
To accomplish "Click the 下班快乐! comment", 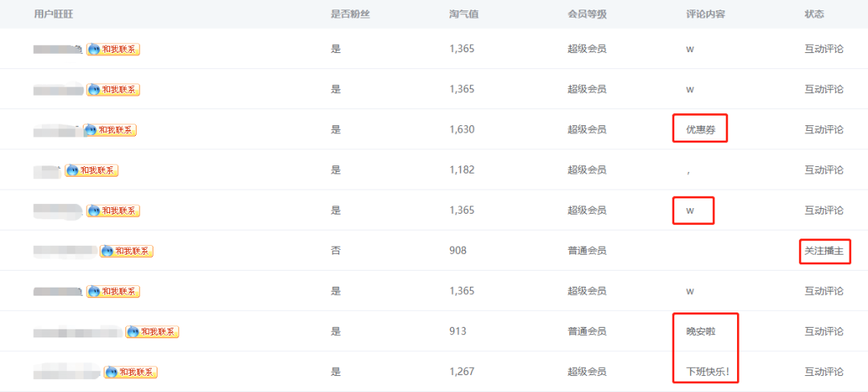I will point(707,372).
